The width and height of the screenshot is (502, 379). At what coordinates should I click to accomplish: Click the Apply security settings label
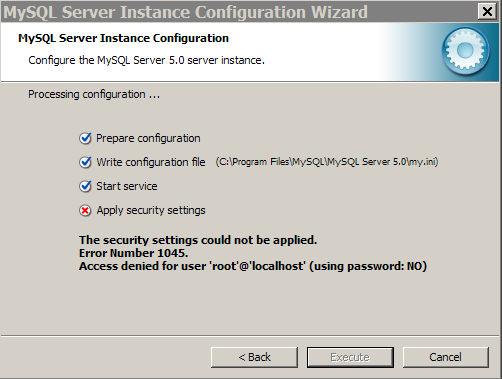[x=151, y=210]
